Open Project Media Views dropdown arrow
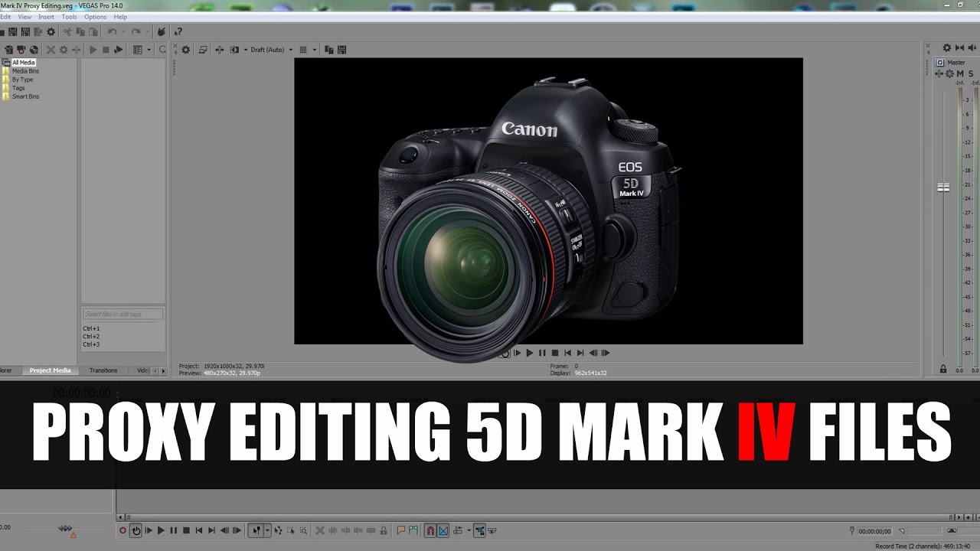 tap(149, 50)
